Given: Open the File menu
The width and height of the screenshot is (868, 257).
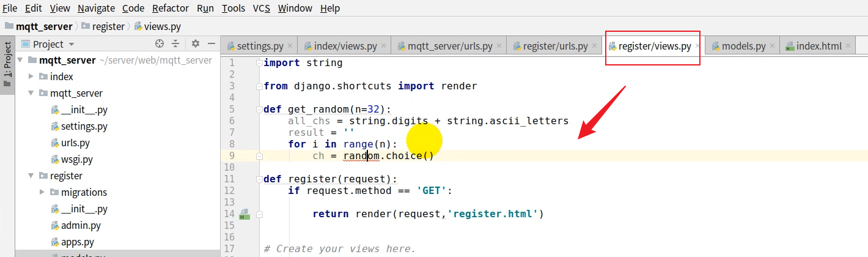Looking at the screenshot, I should pyautogui.click(x=10, y=9).
